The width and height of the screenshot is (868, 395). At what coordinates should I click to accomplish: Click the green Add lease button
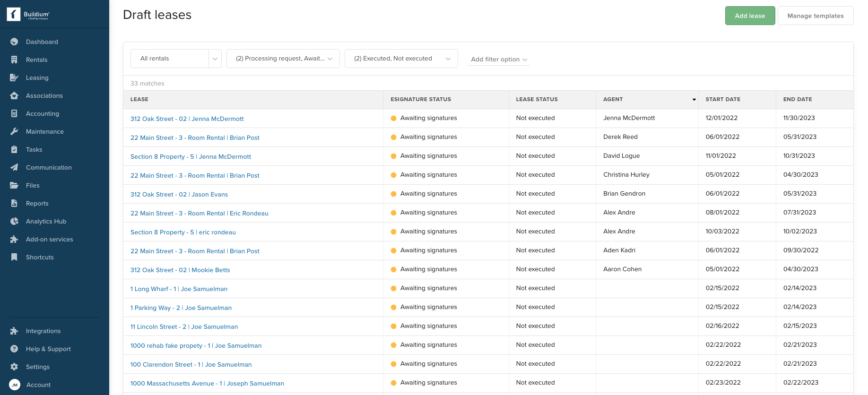pos(750,16)
